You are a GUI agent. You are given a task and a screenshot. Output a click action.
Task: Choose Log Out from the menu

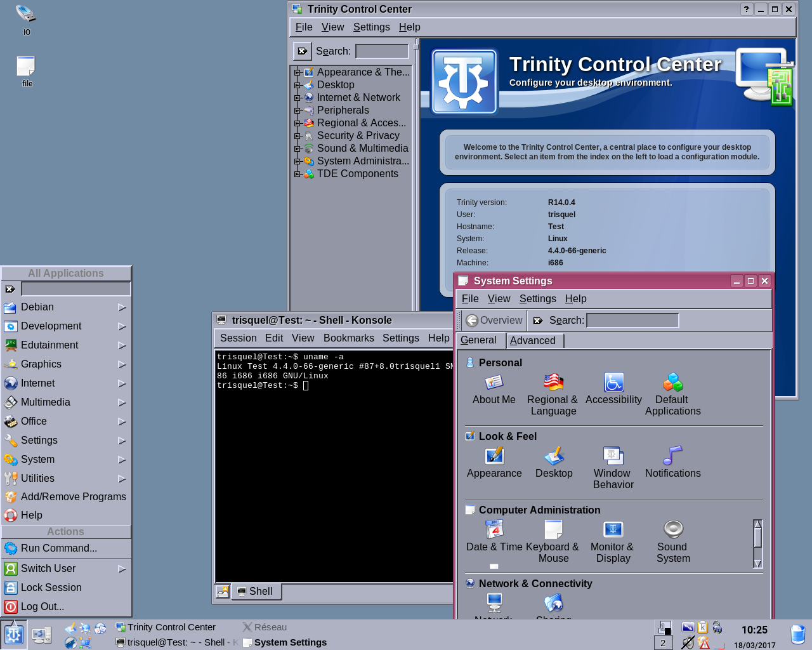click(x=66, y=607)
